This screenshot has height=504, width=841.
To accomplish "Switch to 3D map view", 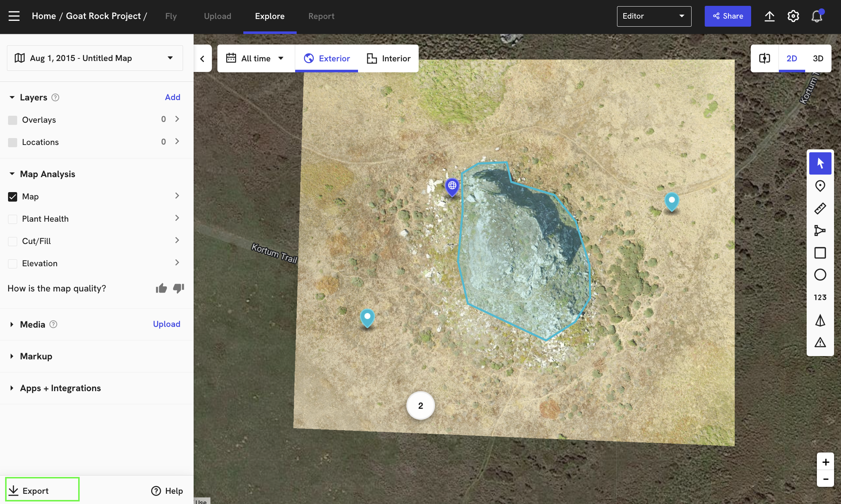I will pos(818,58).
